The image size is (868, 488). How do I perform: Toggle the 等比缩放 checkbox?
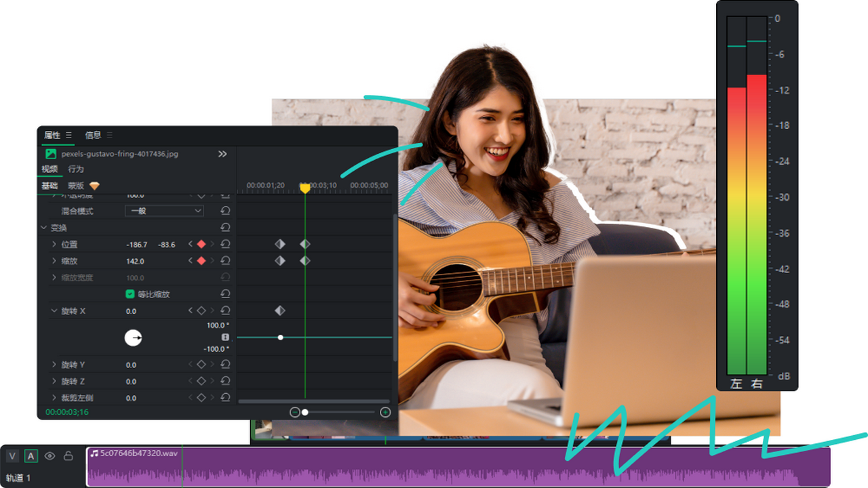point(131,293)
